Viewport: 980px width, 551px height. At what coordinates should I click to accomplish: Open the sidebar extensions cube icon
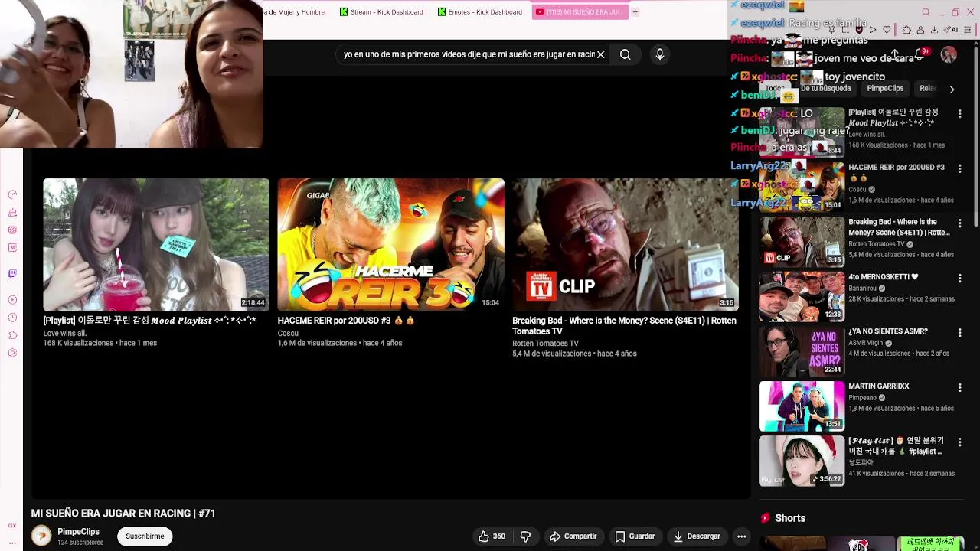click(x=12, y=334)
